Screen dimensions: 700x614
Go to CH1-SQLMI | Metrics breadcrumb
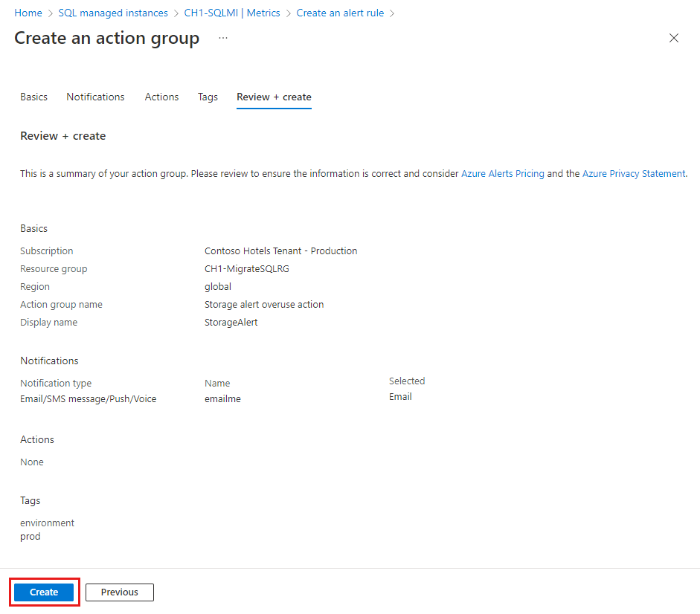(231, 13)
